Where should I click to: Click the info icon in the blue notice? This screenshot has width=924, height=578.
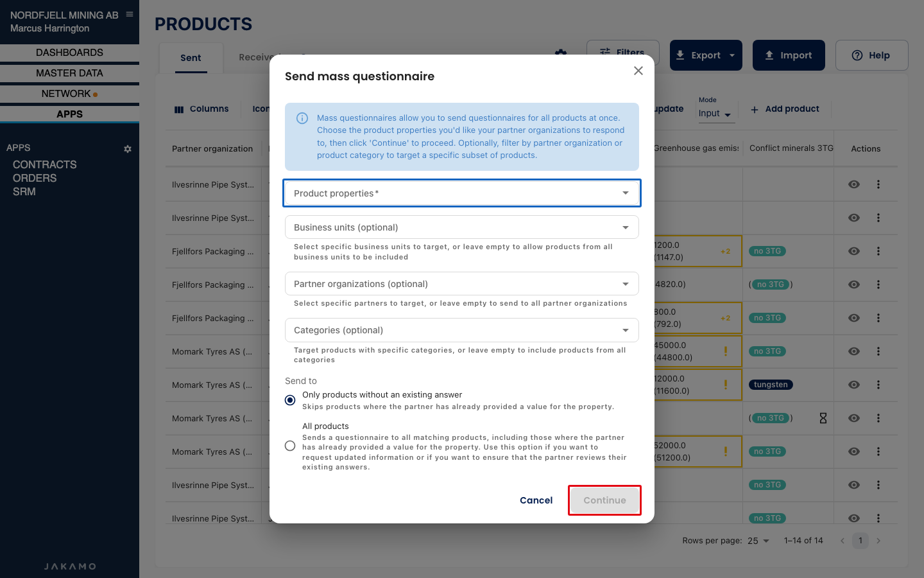302,118
